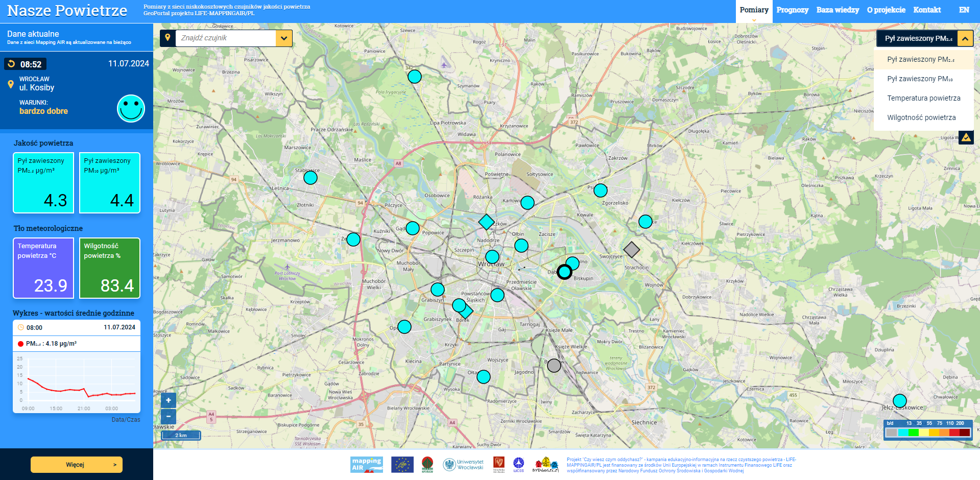Select the sensor marker west of Kuźniki
The height and width of the screenshot is (480, 980).
[x=353, y=239]
